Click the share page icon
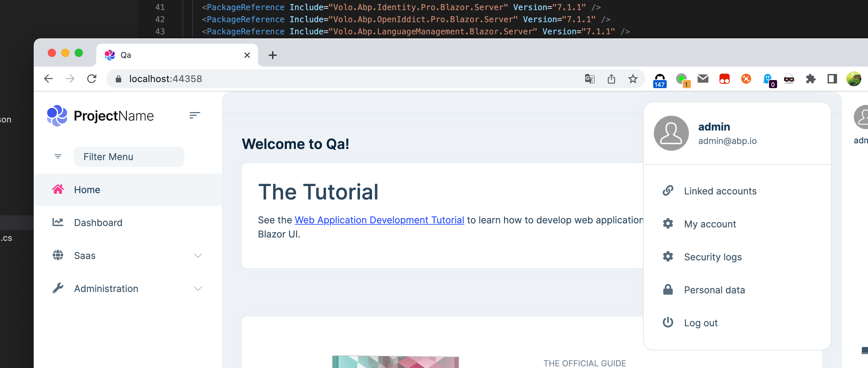Viewport: 868px width, 368px height. (611, 79)
